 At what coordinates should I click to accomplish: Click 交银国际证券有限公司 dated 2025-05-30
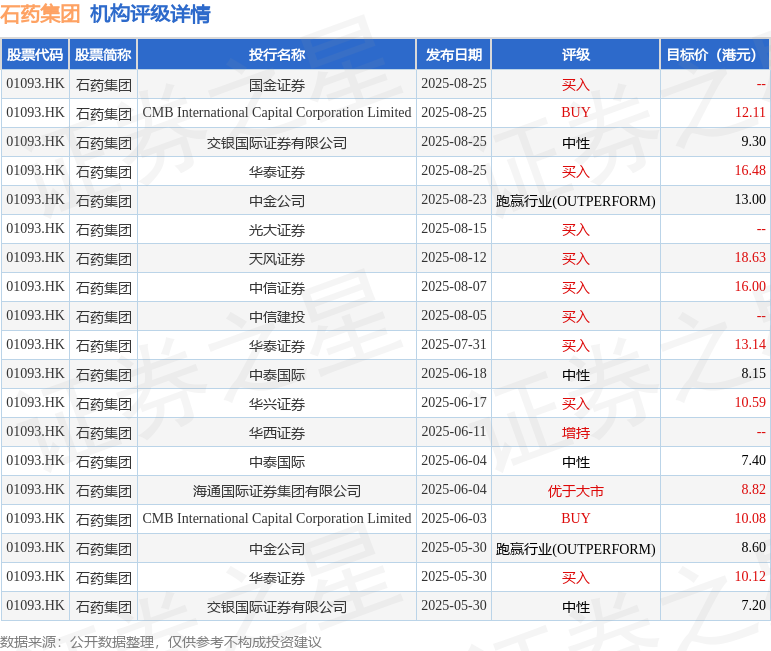(x=277, y=607)
